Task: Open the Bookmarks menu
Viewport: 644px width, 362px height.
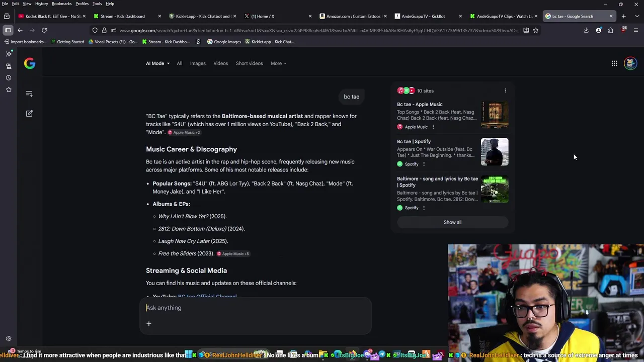Action: pos(61,4)
